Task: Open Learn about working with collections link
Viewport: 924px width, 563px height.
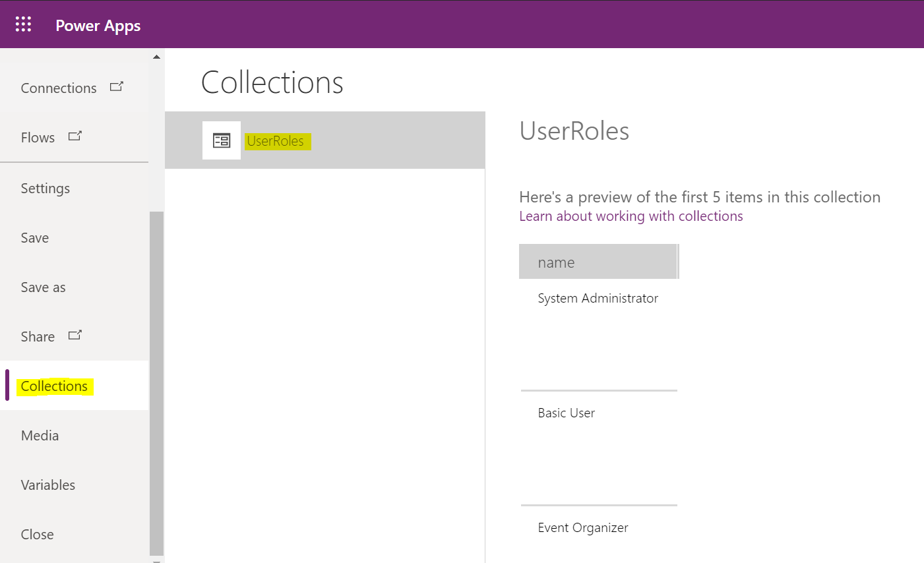Action: pos(631,216)
